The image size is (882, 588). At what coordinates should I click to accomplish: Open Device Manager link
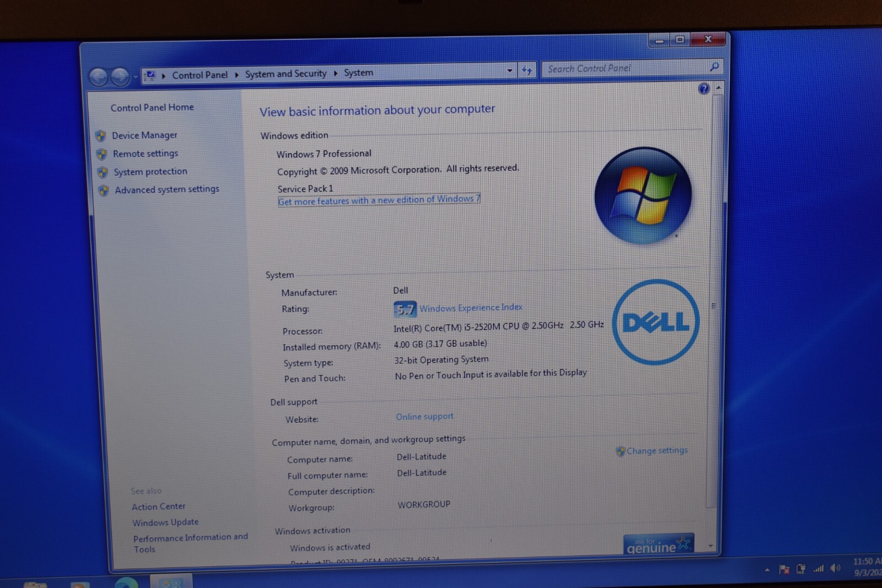(144, 135)
